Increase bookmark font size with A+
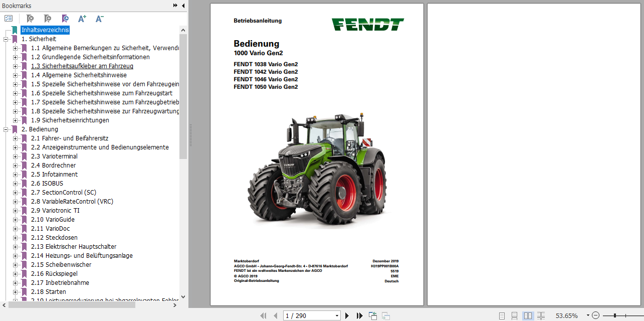 pyautogui.click(x=82, y=19)
